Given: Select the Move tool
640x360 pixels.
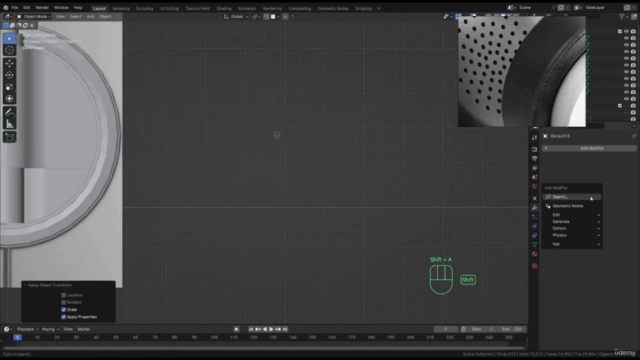Looking at the screenshot, I should (x=9, y=64).
